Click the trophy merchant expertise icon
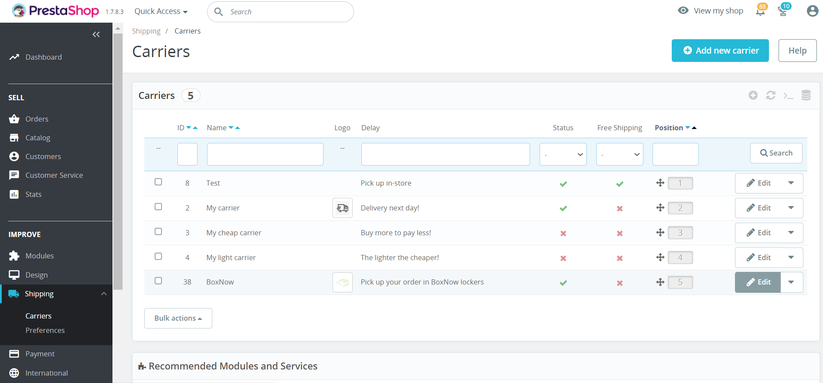Screen dimensions: 823x383 [784, 11]
